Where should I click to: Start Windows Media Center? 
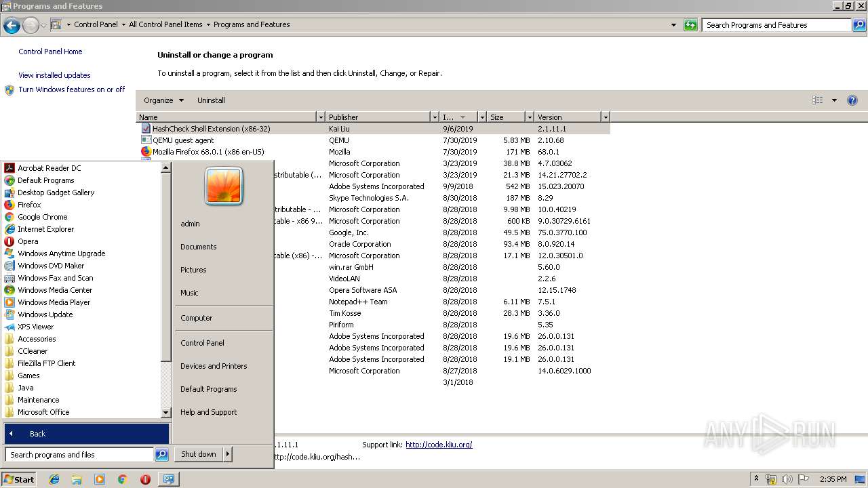(x=54, y=290)
